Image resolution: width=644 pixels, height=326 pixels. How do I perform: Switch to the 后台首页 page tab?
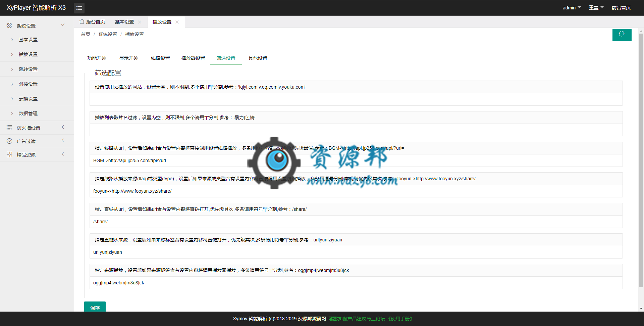click(92, 22)
